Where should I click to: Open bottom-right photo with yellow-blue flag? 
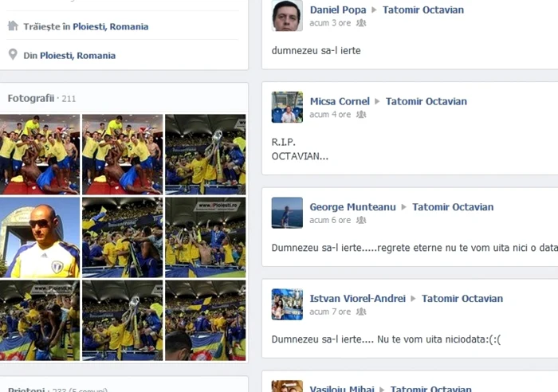206,320
